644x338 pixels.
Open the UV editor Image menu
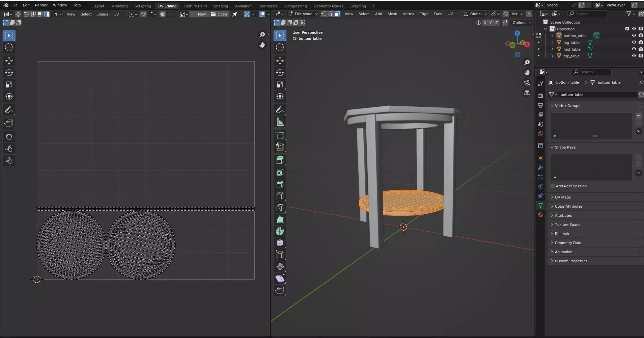pyautogui.click(x=103, y=14)
